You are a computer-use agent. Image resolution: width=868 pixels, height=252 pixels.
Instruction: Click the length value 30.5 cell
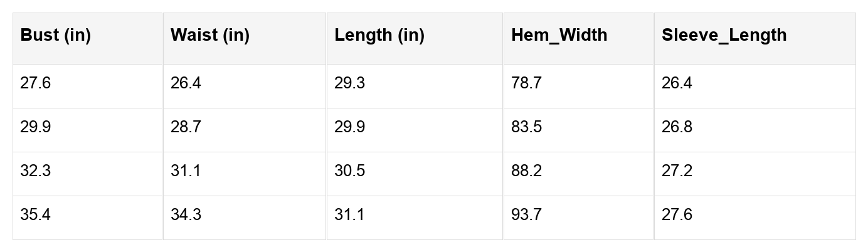click(350, 171)
